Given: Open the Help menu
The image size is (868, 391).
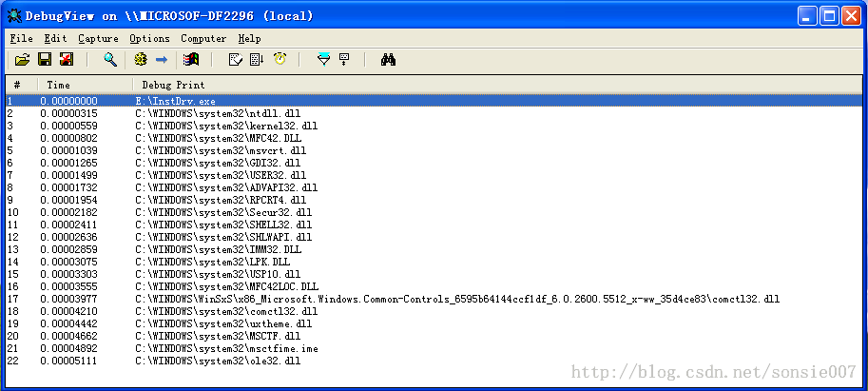Looking at the screenshot, I should point(249,38).
